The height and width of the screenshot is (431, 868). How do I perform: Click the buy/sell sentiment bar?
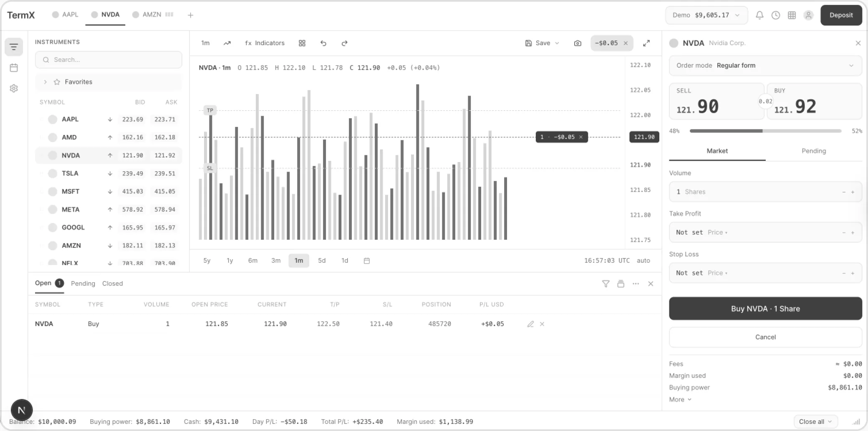(765, 131)
